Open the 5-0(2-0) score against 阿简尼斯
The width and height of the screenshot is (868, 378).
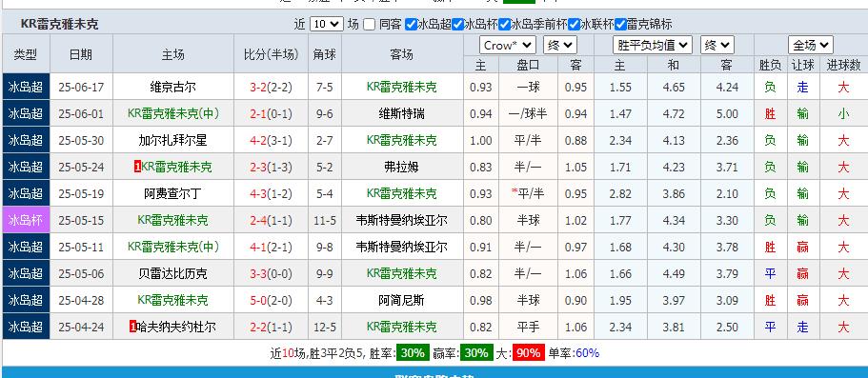(271, 301)
